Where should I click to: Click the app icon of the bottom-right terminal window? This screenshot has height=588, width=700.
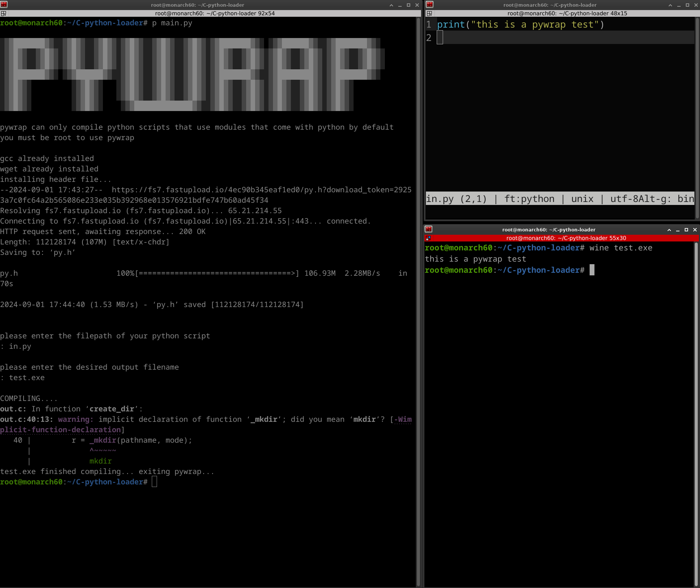[429, 229]
